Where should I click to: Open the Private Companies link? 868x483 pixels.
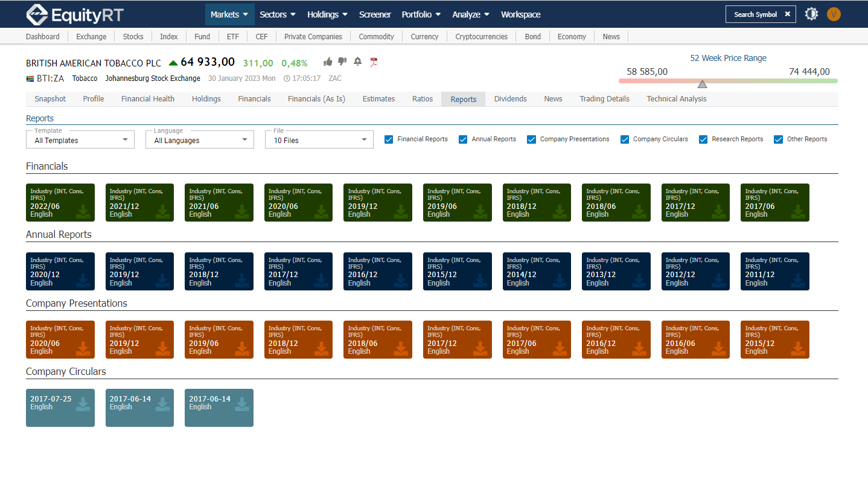[313, 37]
